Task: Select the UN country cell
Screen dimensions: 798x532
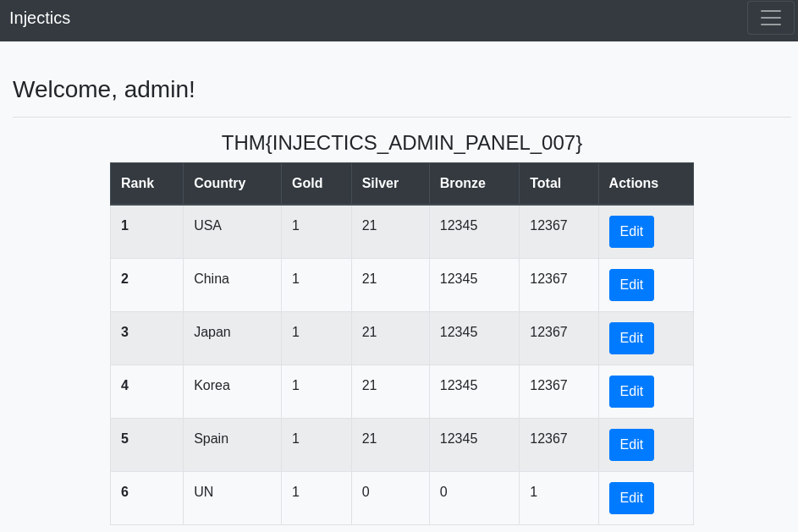Action: tap(232, 498)
